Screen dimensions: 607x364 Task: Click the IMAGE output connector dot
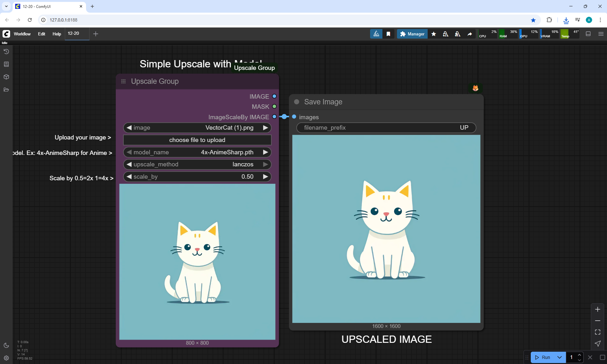(x=275, y=96)
